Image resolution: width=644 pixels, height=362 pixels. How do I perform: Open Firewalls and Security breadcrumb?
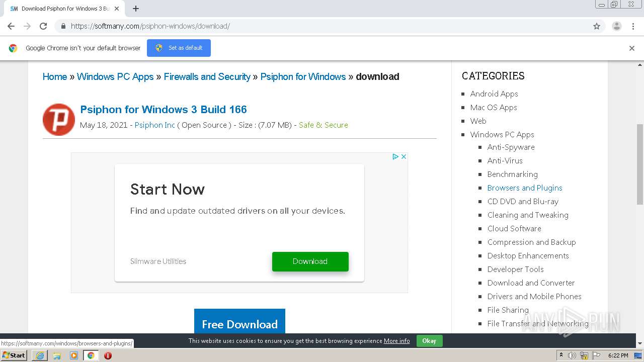(x=207, y=76)
